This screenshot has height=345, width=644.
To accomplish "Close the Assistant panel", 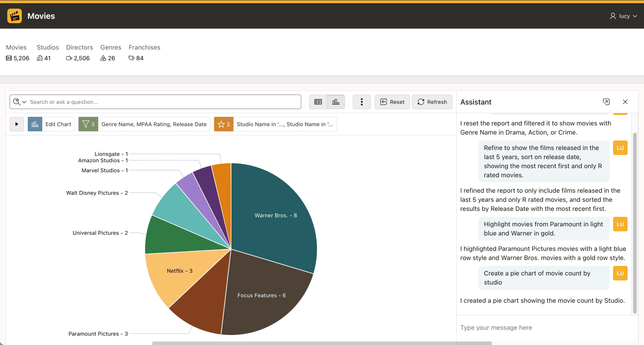I will pos(625,102).
